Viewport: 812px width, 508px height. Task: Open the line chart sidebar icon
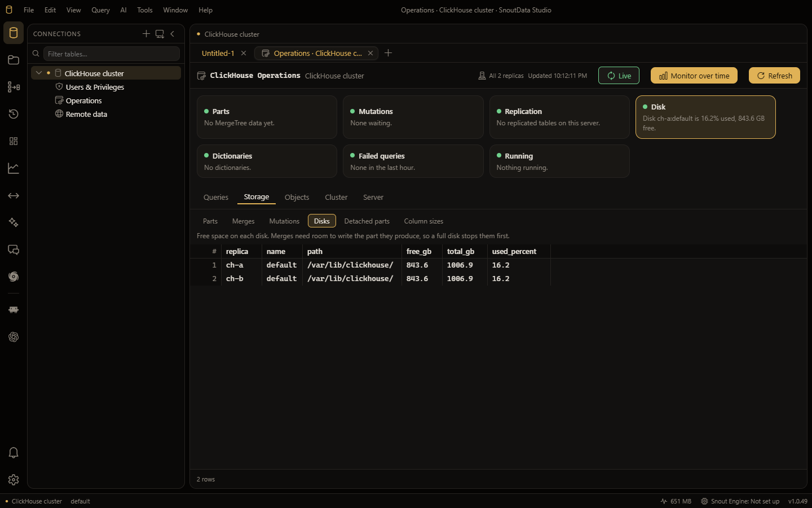(14, 168)
